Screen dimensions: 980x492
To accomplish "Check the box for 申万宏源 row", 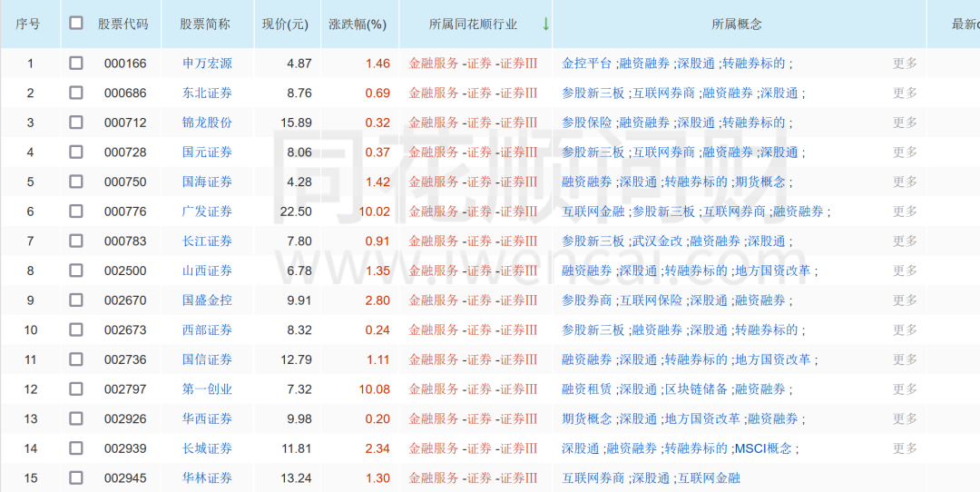I will [x=75, y=64].
